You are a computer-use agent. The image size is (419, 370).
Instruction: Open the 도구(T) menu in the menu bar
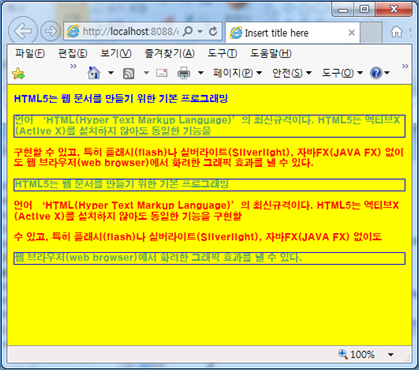(x=222, y=53)
